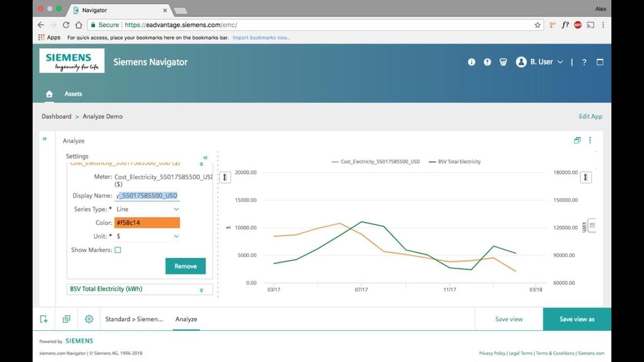Click the f? extension icon
This screenshot has height=362, width=644.
(565, 25)
